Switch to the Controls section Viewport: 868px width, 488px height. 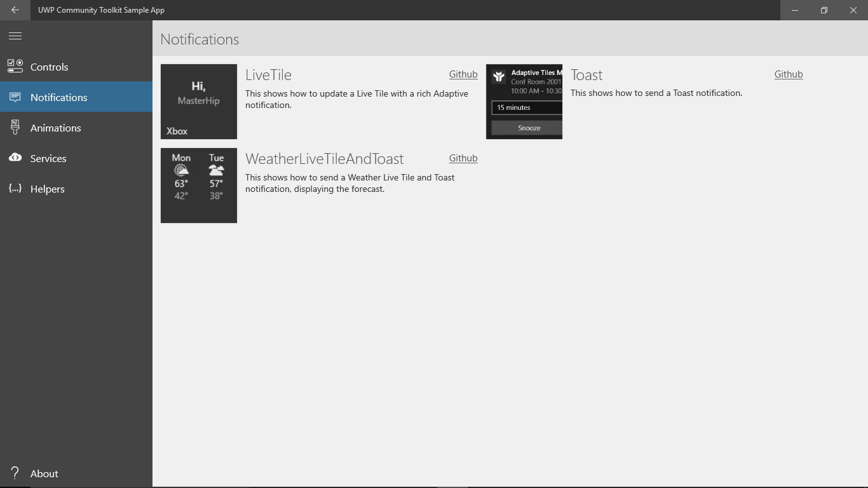49,66
